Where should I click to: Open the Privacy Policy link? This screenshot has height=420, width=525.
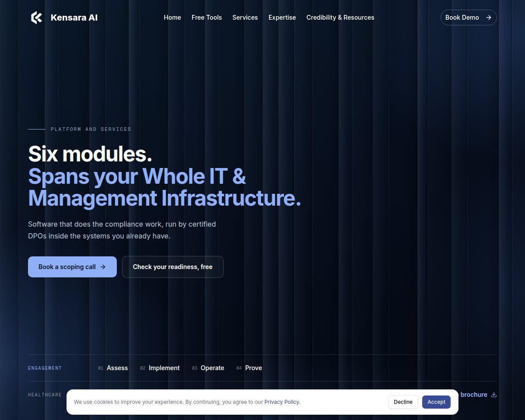[x=282, y=402]
